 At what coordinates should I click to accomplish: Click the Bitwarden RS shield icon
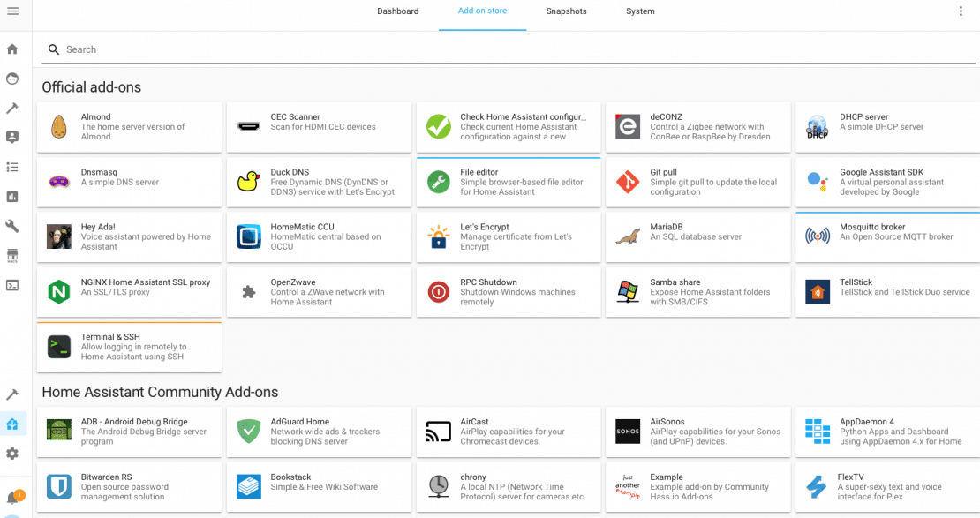tap(59, 487)
